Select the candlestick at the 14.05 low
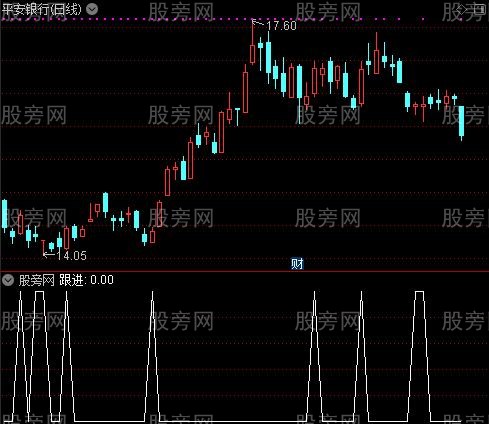This screenshot has width=489, height=424. (x=43, y=247)
